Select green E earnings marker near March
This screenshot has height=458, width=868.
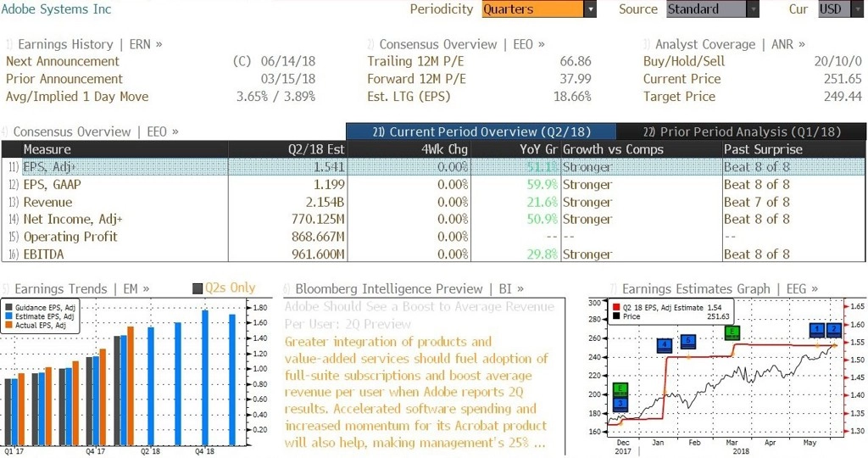[x=732, y=332]
